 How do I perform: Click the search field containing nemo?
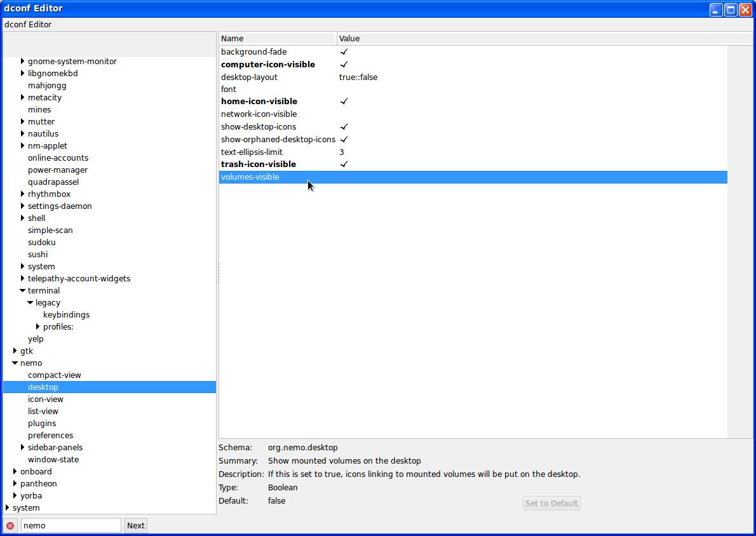pos(71,526)
